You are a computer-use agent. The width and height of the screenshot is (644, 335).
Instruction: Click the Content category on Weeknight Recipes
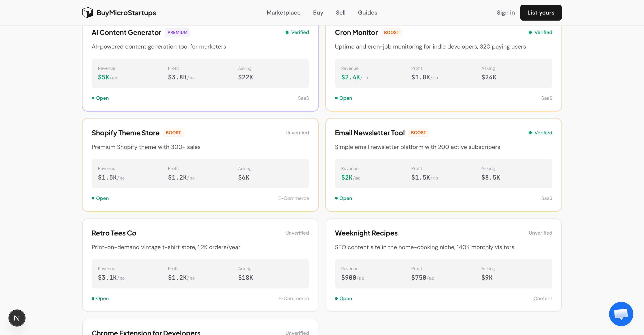543,299
